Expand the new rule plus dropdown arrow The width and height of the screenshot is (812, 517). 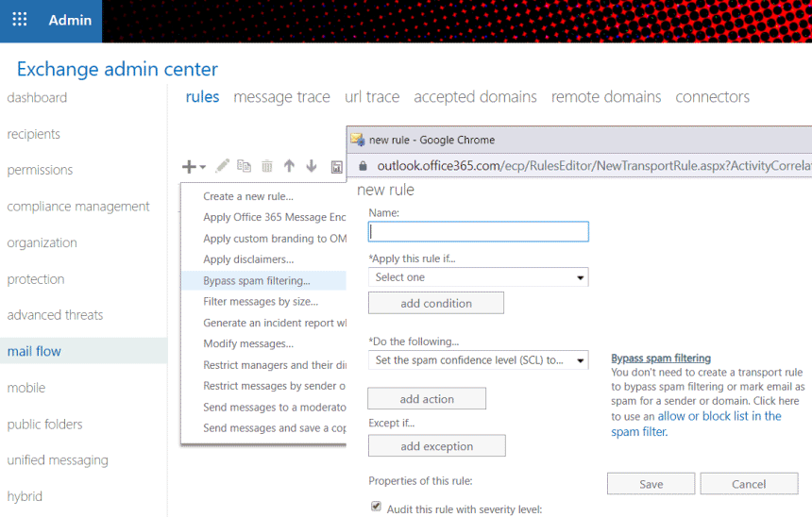coord(202,167)
